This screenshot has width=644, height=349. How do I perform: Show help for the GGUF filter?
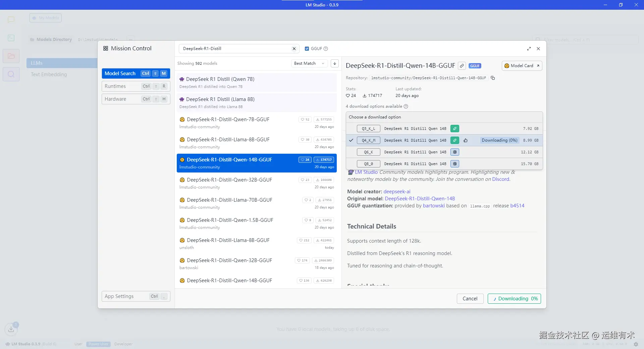tap(326, 49)
